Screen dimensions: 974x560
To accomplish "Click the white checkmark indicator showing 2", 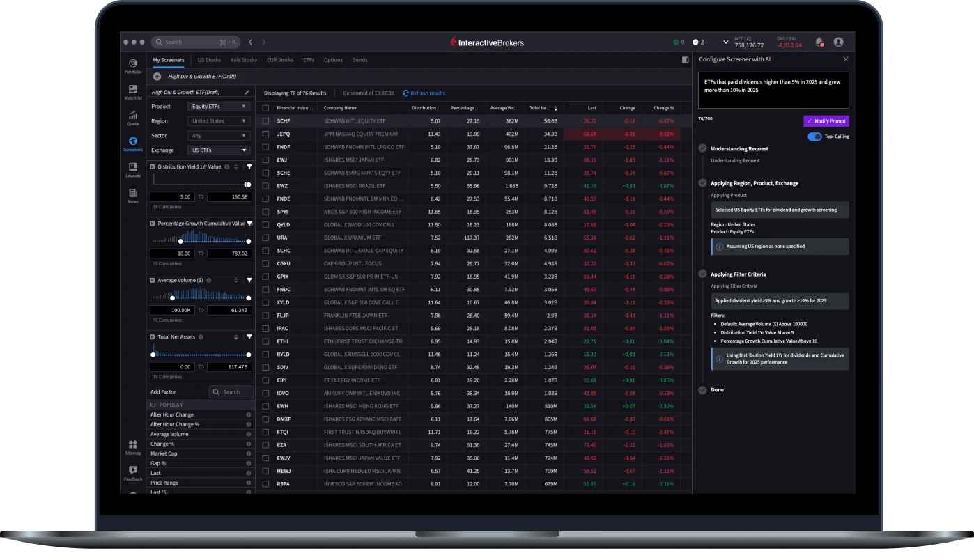I will coord(698,42).
